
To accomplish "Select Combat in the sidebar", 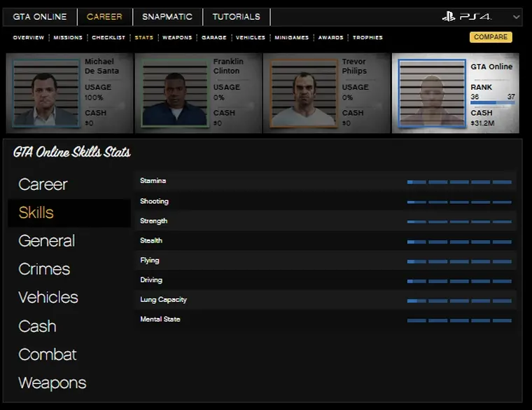I will (x=48, y=355).
